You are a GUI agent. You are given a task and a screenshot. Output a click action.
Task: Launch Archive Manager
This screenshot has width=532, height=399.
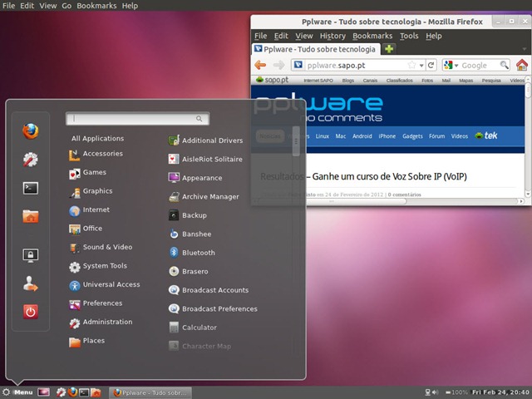tap(204, 196)
